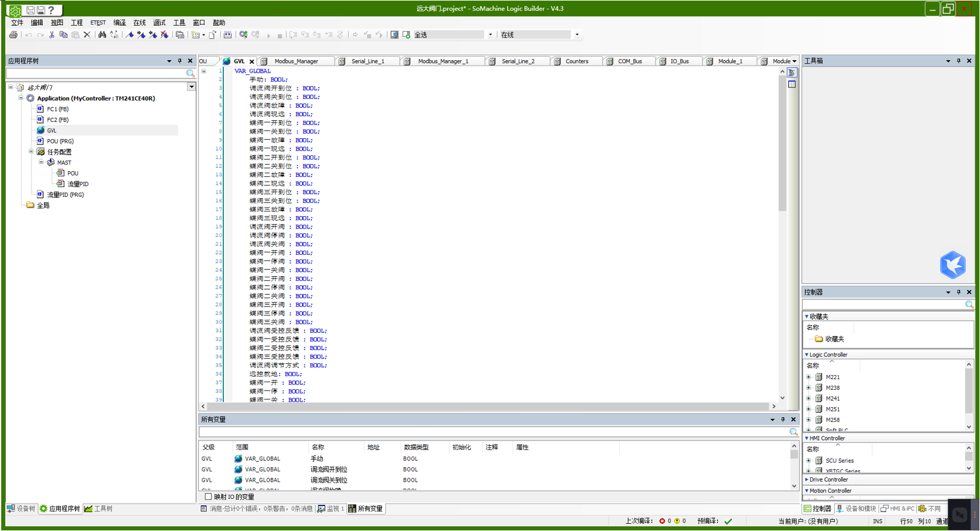
Task: Click the tabular view icon beside editor
Action: click(x=792, y=85)
